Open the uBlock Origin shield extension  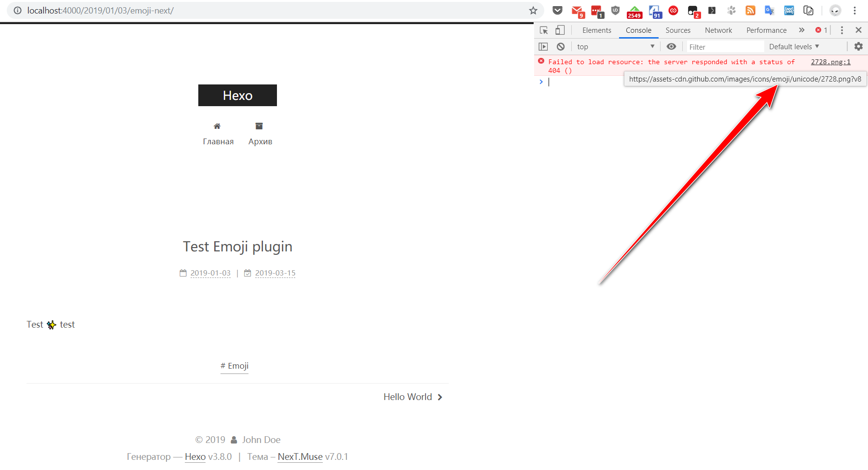coord(615,10)
